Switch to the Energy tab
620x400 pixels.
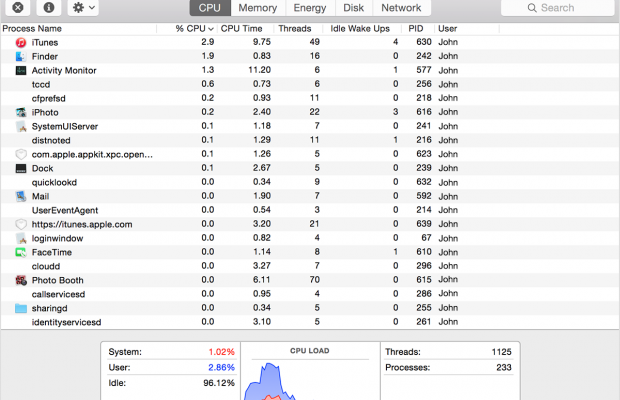click(x=309, y=8)
